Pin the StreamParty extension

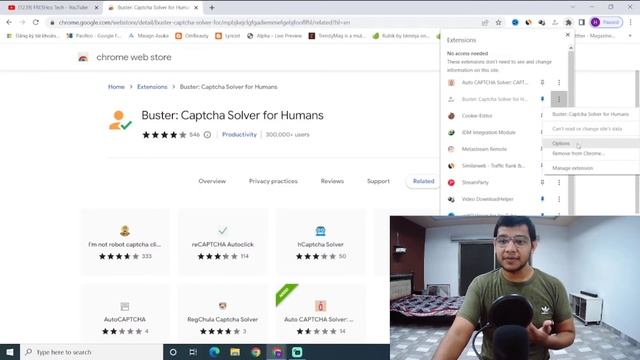point(542,182)
